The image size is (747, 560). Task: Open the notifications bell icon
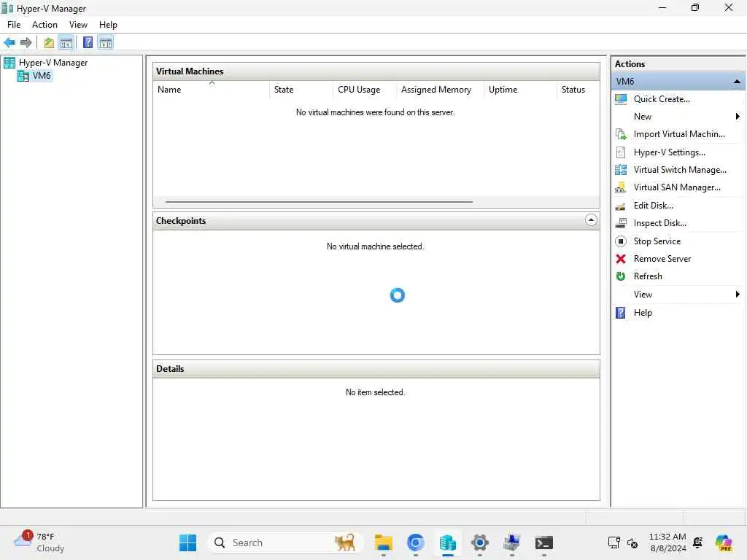[698, 542]
